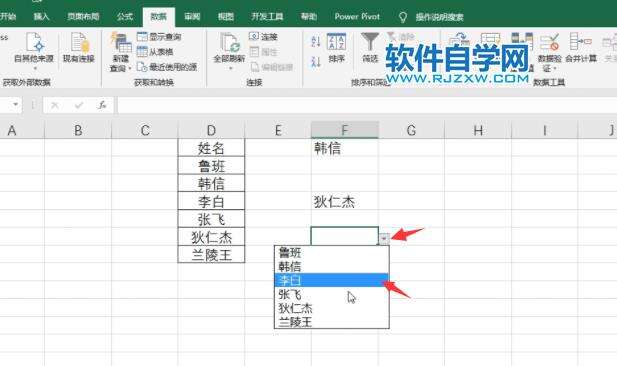Expand the Name Box dropdown arrow
This screenshot has width=617, height=366.
click(16, 105)
